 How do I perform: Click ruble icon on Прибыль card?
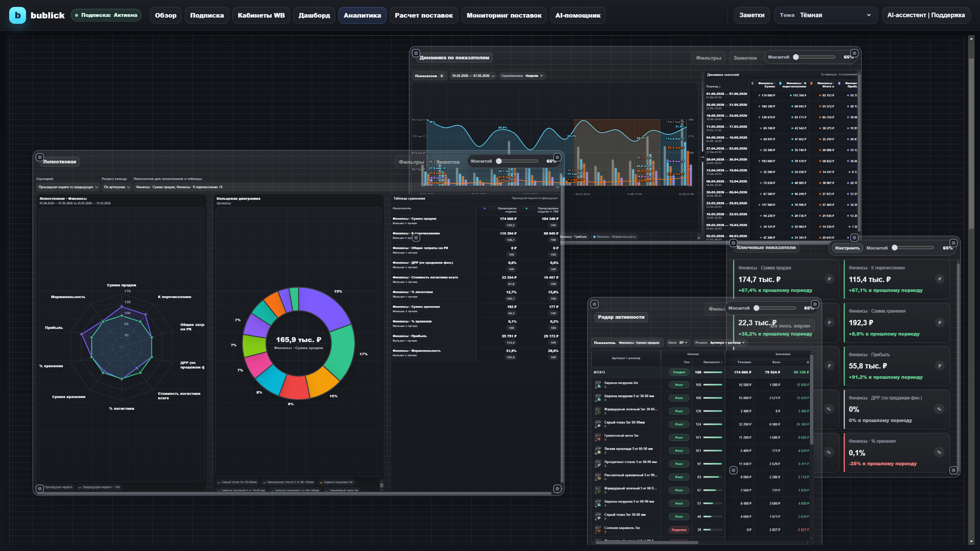coord(939,366)
